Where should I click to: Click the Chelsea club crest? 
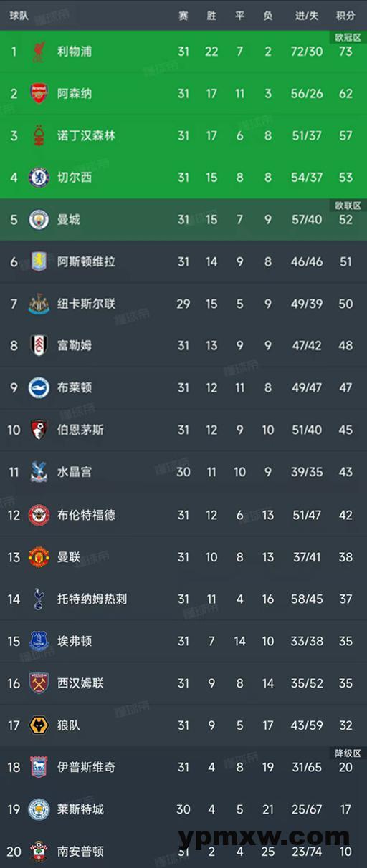click(39, 178)
